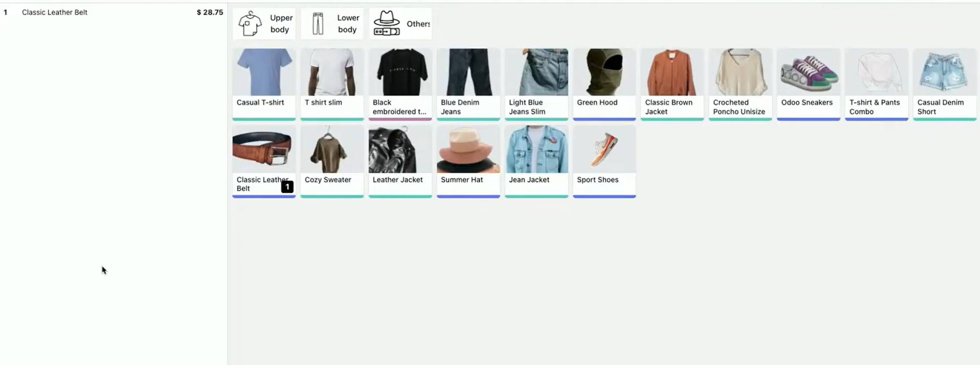Screen dimensions: 980x365
Task: Click order line quantity 1
Action: pos(6,12)
